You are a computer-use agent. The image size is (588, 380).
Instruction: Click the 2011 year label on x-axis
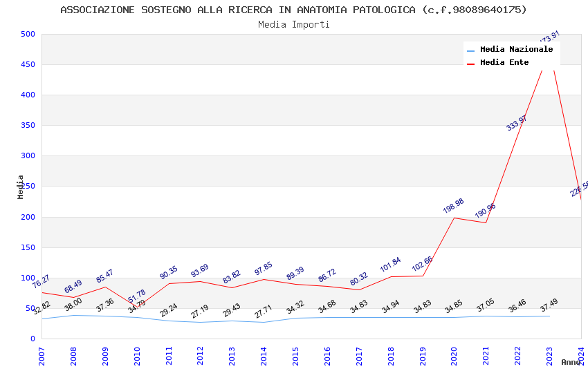point(169,356)
